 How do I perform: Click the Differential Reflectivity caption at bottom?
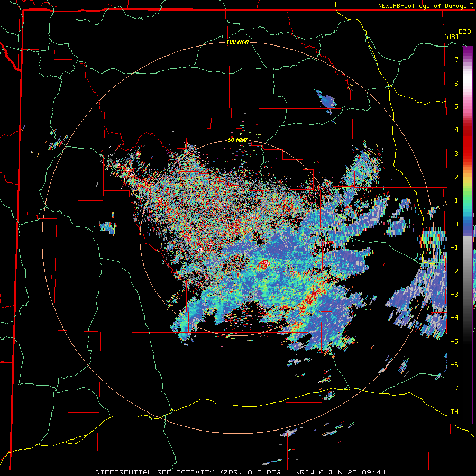click(x=240, y=472)
